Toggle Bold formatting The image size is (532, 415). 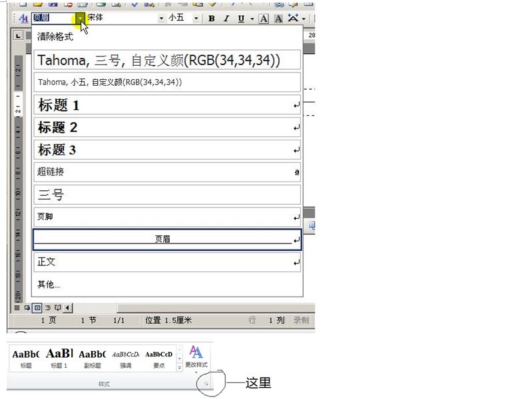211,19
